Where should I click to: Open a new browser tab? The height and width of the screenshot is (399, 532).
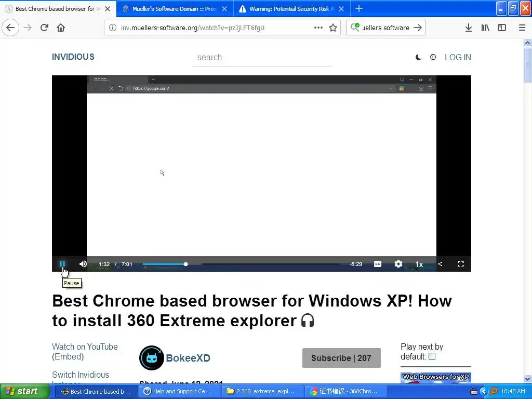359,9
